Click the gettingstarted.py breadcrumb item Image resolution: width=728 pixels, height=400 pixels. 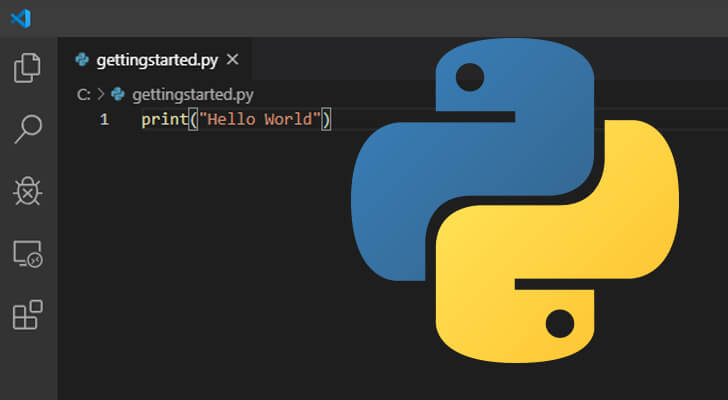coord(193,95)
